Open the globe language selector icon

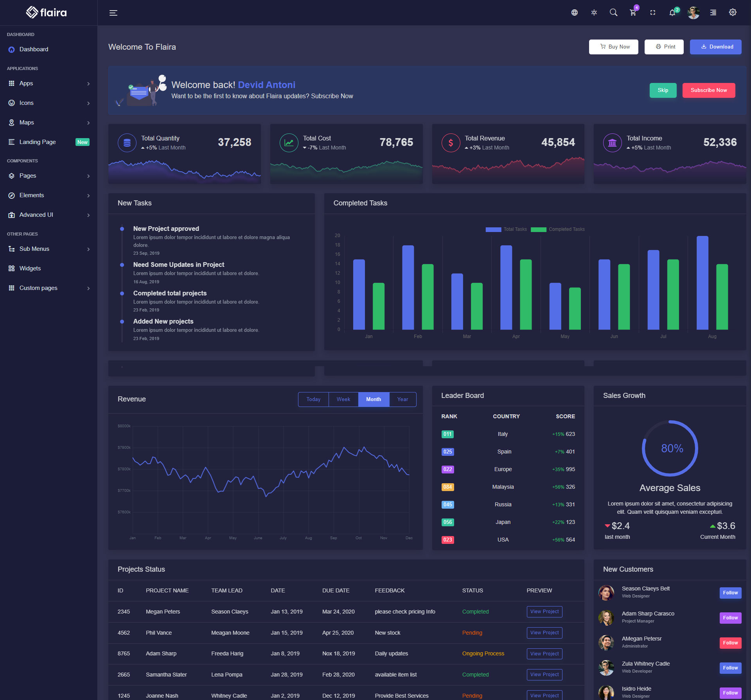point(574,13)
